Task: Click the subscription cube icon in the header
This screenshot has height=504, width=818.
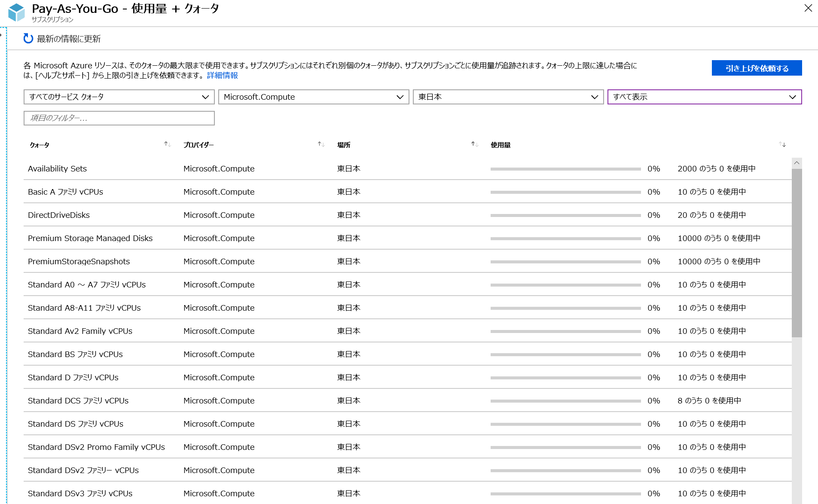Action: coord(16,12)
